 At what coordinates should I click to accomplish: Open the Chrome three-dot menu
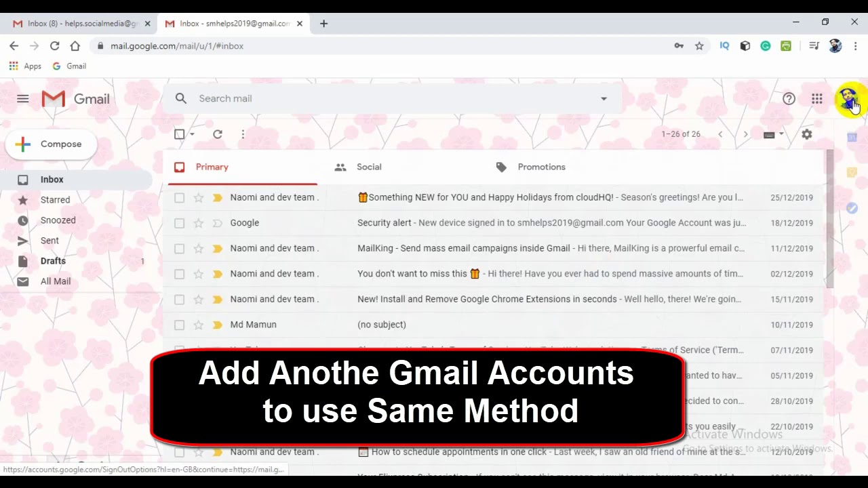pos(855,46)
